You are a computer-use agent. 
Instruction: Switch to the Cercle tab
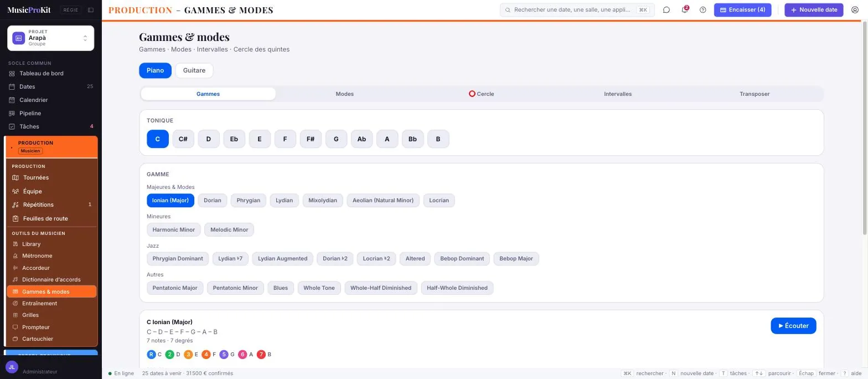click(x=481, y=94)
